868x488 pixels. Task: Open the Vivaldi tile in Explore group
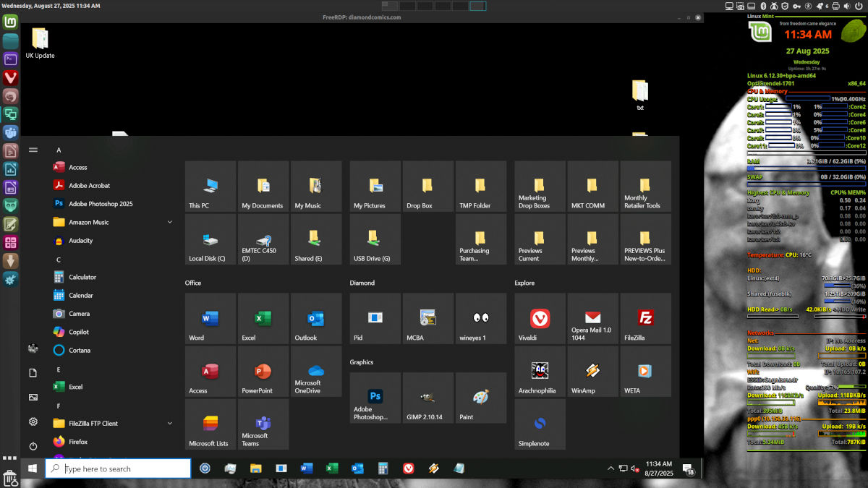[540, 318]
